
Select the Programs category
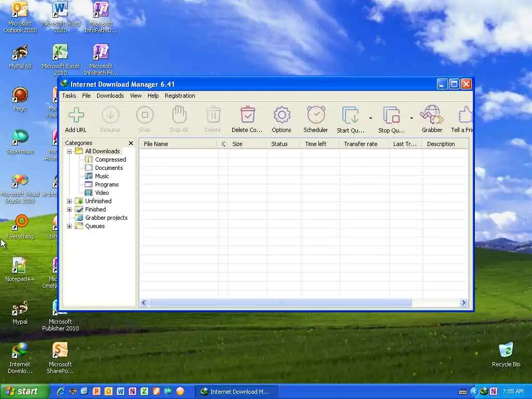pos(107,184)
